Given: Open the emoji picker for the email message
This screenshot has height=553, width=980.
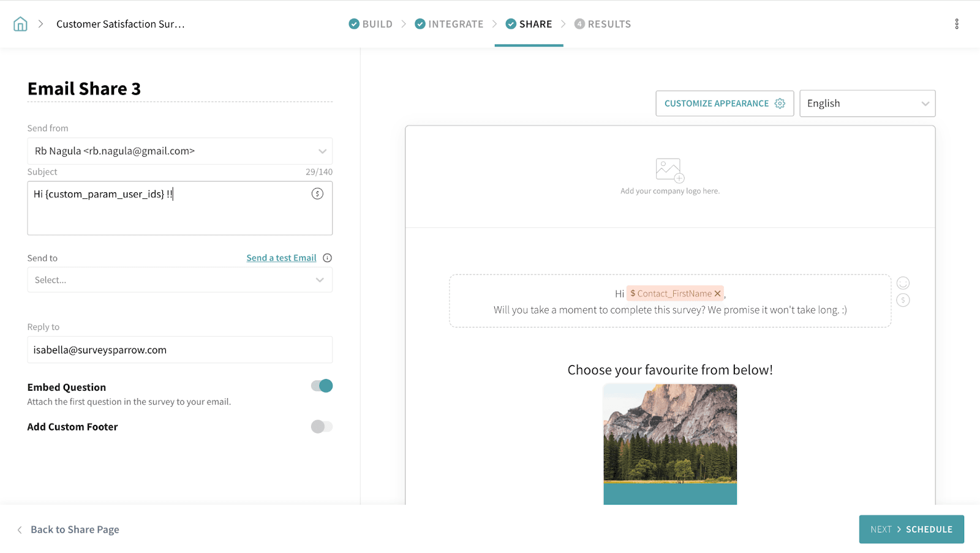Looking at the screenshot, I should point(903,283).
